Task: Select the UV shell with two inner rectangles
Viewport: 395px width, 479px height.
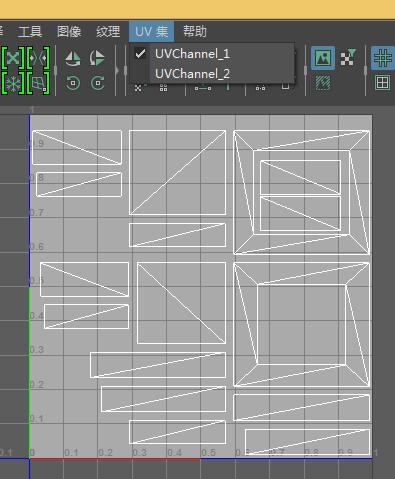Action: pos(302,192)
